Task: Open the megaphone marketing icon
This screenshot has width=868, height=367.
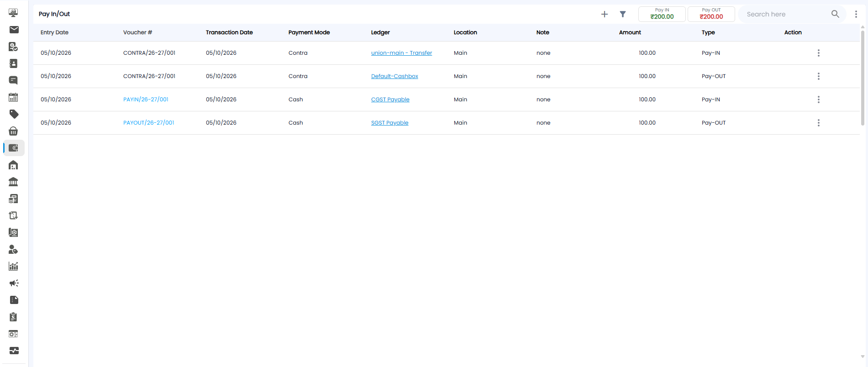Action: [14, 283]
